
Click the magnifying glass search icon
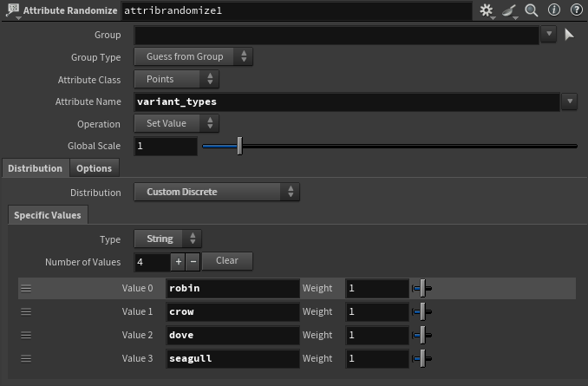pos(532,10)
